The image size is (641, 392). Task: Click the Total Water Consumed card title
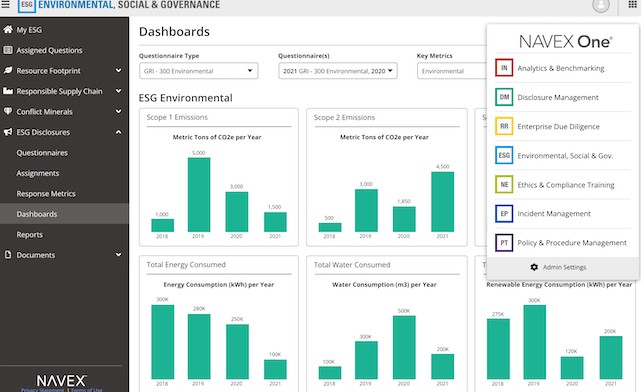tap(352, 265)
